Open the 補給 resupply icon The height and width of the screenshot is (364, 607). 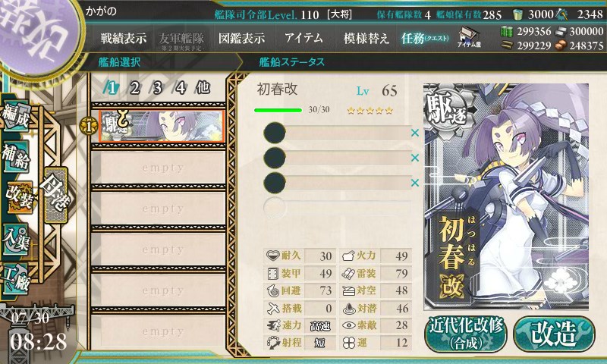coord(16,157)
